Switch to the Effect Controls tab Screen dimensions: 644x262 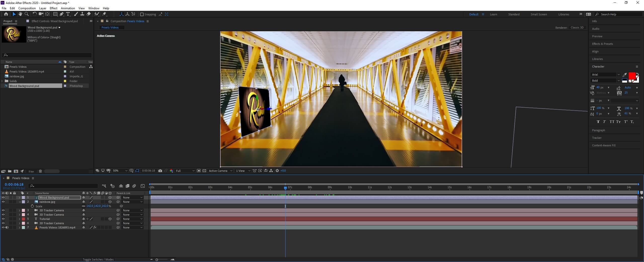coord(54,21)
